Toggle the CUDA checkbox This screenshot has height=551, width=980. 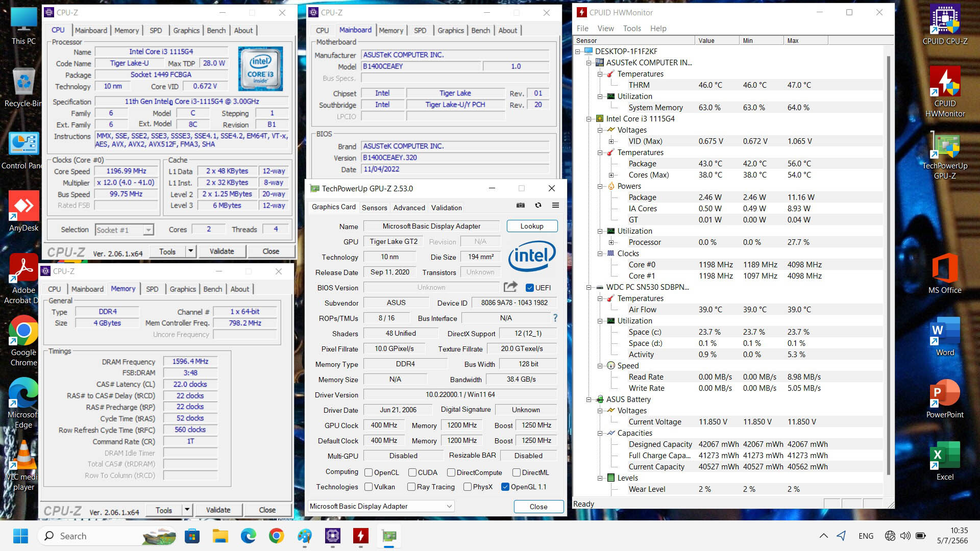[412, 472]
